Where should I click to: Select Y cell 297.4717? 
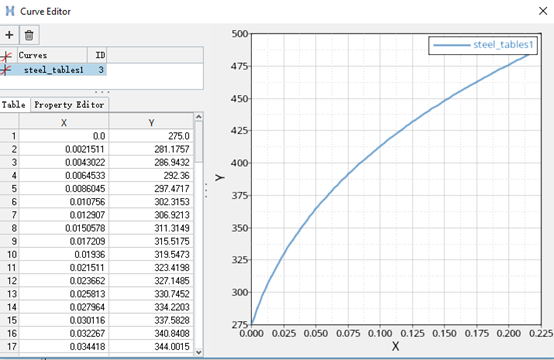pos(151,189)
